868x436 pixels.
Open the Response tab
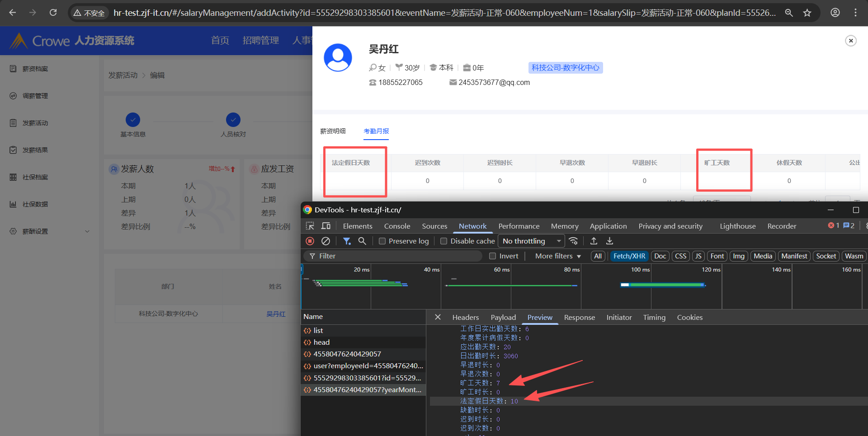pos(579,318)
